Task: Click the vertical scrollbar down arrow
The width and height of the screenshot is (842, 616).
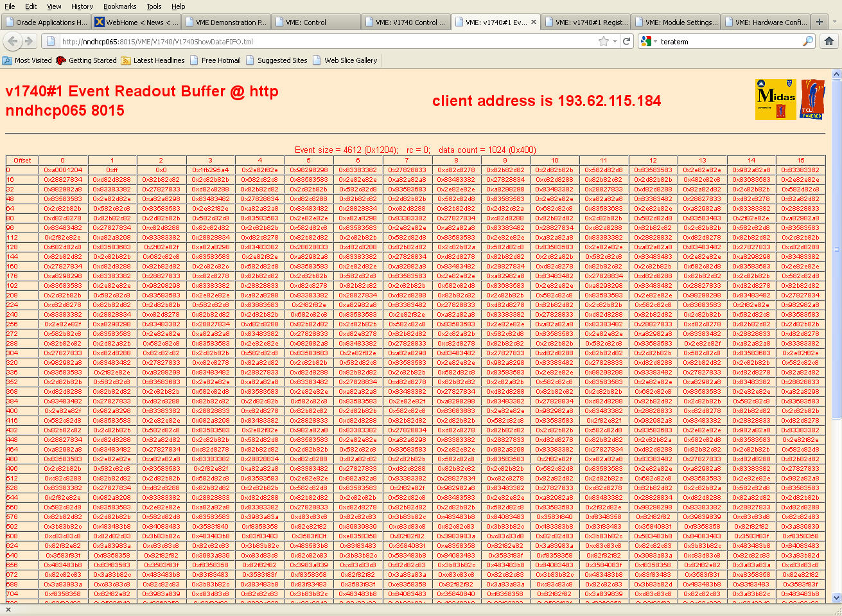Action: 836,597
